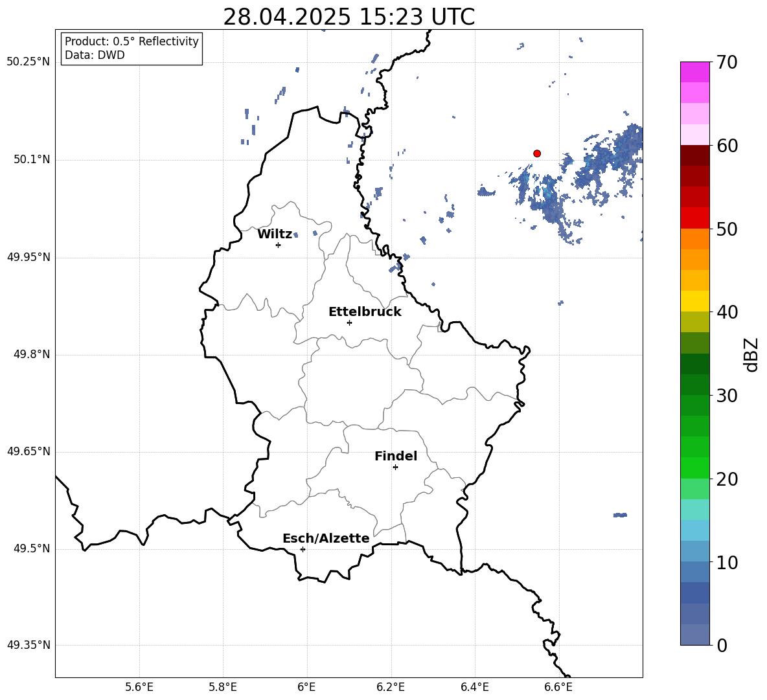This screenshot has height=700, width=767.
Task: Click the red dot marker on the map
Action: 537,153
